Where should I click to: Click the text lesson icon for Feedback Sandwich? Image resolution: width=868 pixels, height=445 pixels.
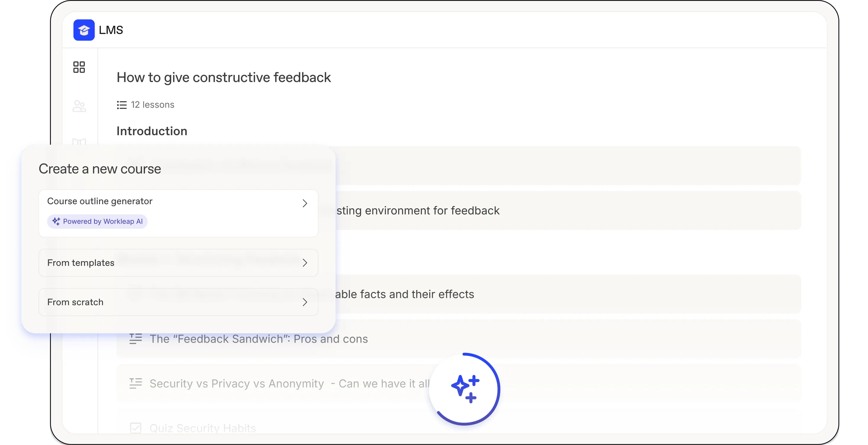[135, 338]
